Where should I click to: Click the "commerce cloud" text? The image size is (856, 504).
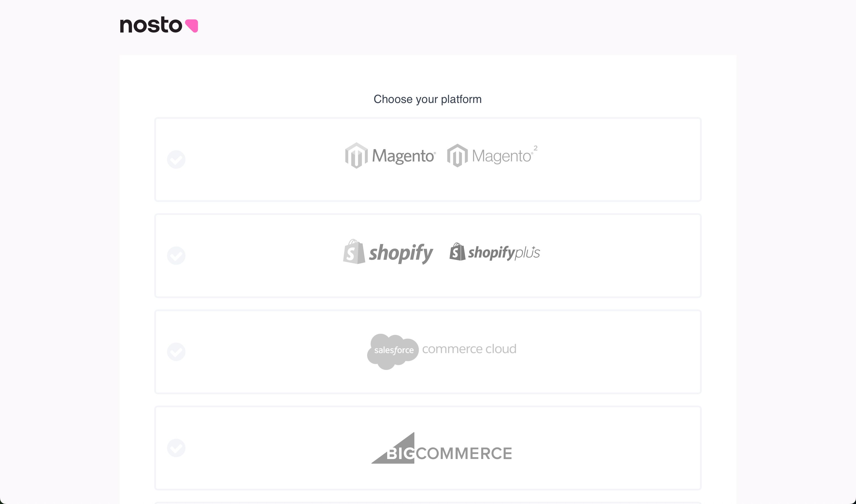469,349
